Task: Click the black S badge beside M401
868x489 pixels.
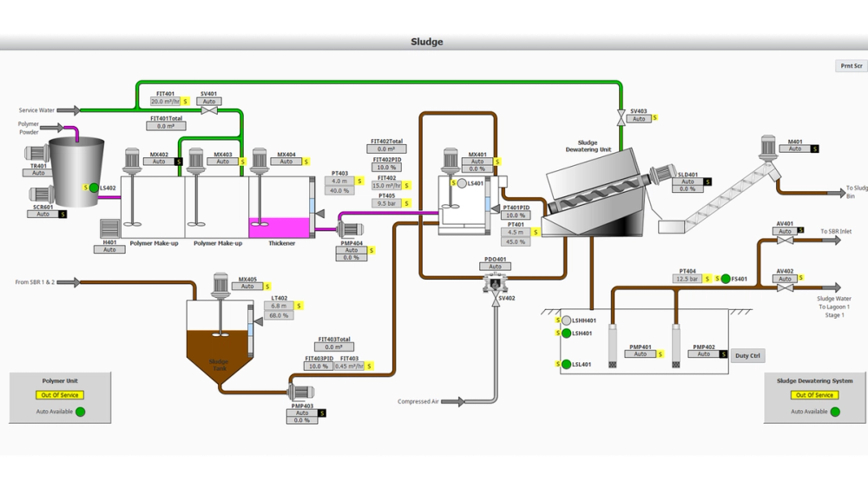Action: click(x=815, y=149)
